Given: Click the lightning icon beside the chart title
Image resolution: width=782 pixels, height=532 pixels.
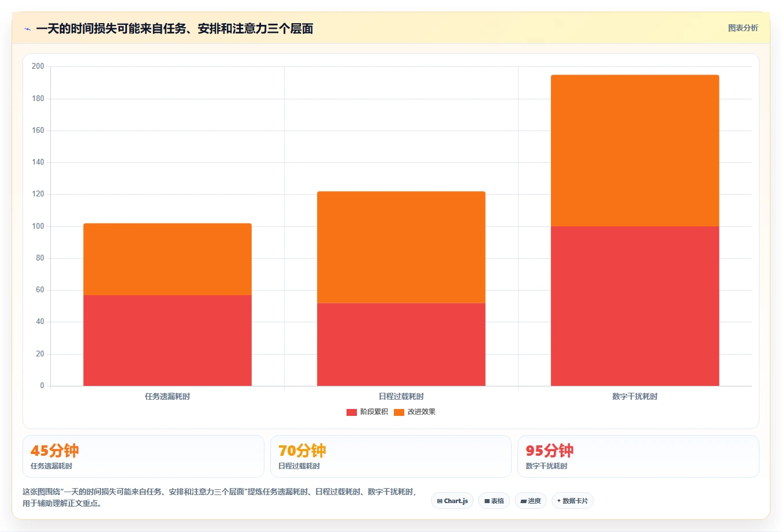Looking at the screenshot, I should pos(27,29).
